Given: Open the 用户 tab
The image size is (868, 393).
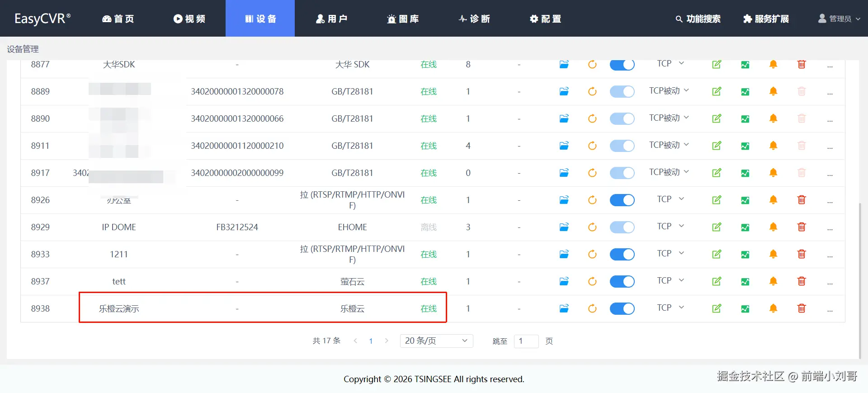Looking at the screenshot, I should (331, 19).
